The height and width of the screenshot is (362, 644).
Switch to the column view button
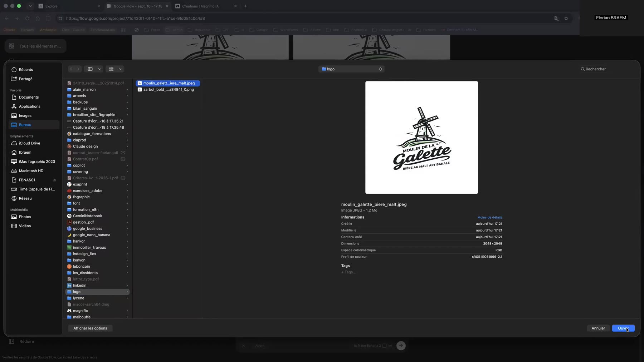click(90, 69)
